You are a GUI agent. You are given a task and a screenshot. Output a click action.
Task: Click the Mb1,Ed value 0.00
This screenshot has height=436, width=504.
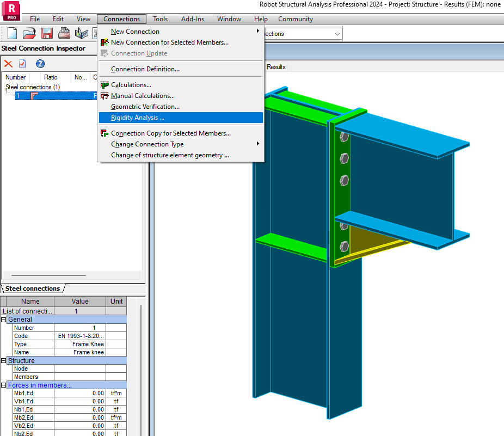[x=80, y=393]
